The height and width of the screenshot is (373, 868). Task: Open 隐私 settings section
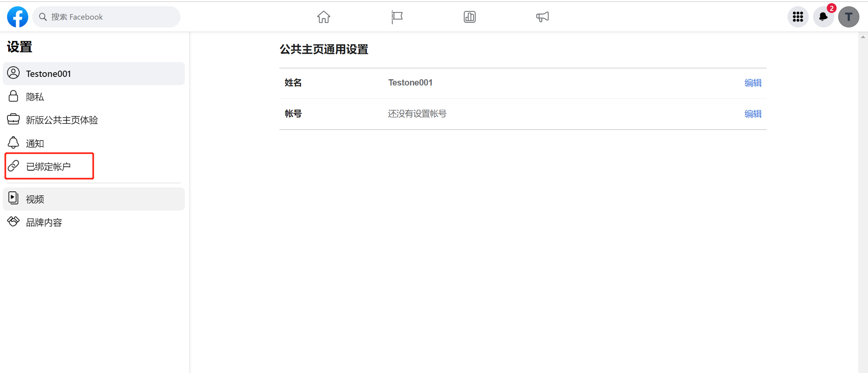coord(94,96)
